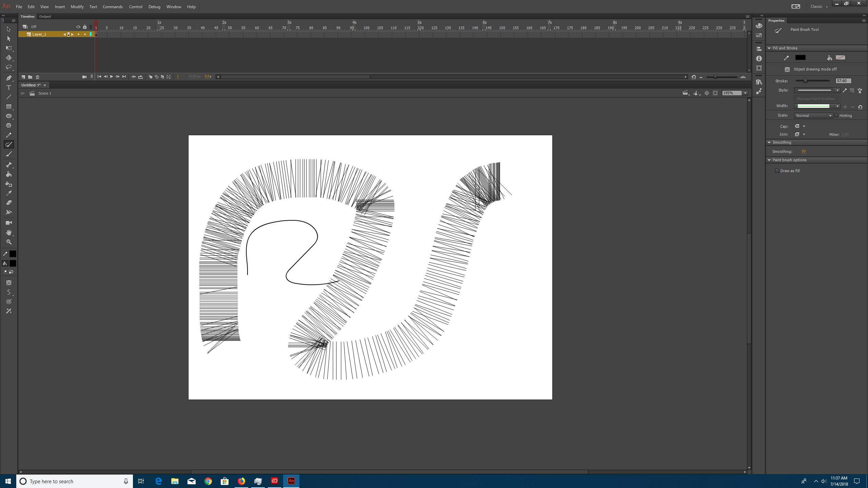This screenshot has width=868, height=488.
Task: Select the Paint Bucket tool
Action: 9,174
